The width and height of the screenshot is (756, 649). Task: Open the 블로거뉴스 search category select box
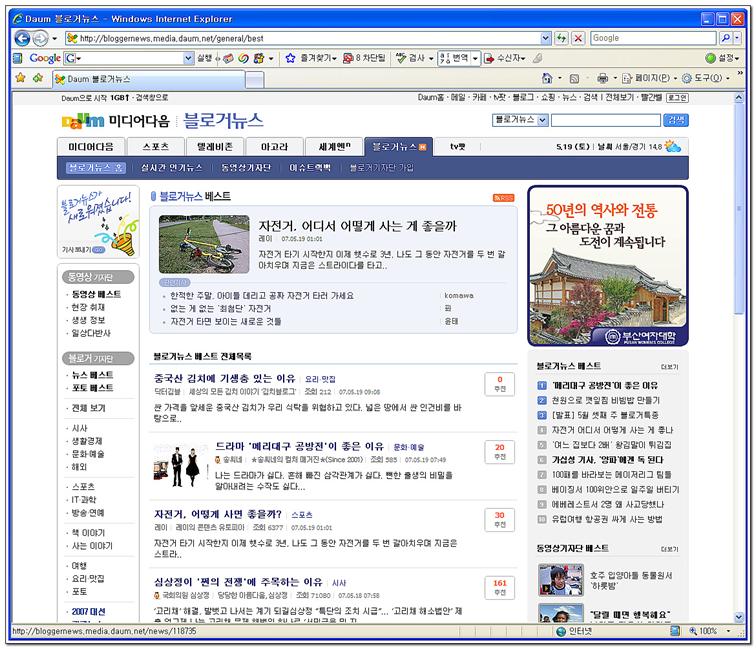pyautogui.click(x=520, y=120)
